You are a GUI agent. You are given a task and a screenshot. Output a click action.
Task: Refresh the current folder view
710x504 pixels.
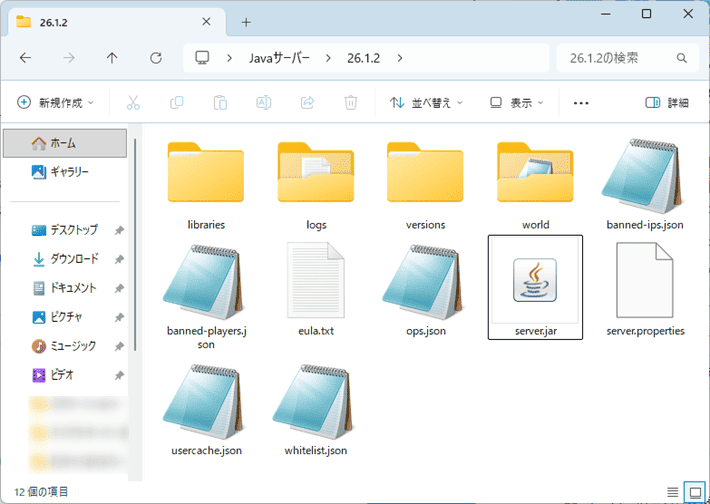click(x=156, y=58)
